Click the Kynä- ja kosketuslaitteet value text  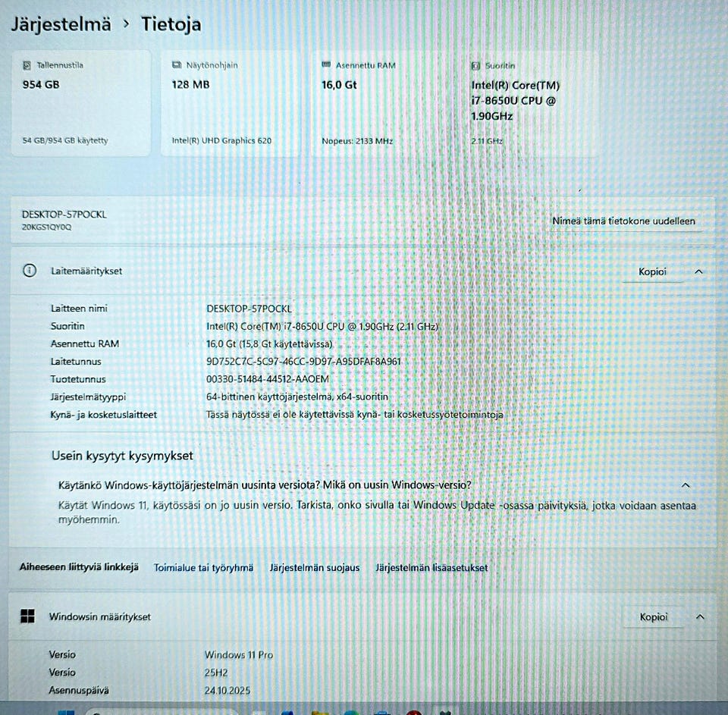[x=355, y=414]
